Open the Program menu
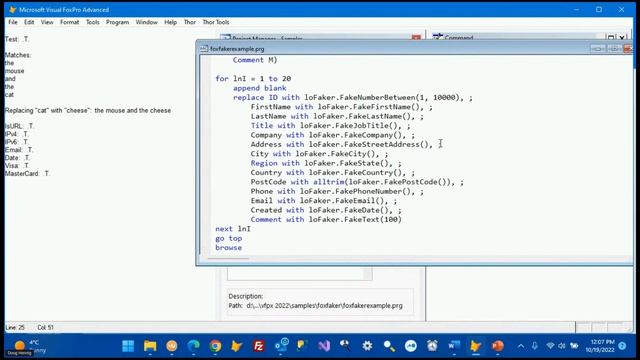This screenshot has width=640, height=360. click(117, 22)
